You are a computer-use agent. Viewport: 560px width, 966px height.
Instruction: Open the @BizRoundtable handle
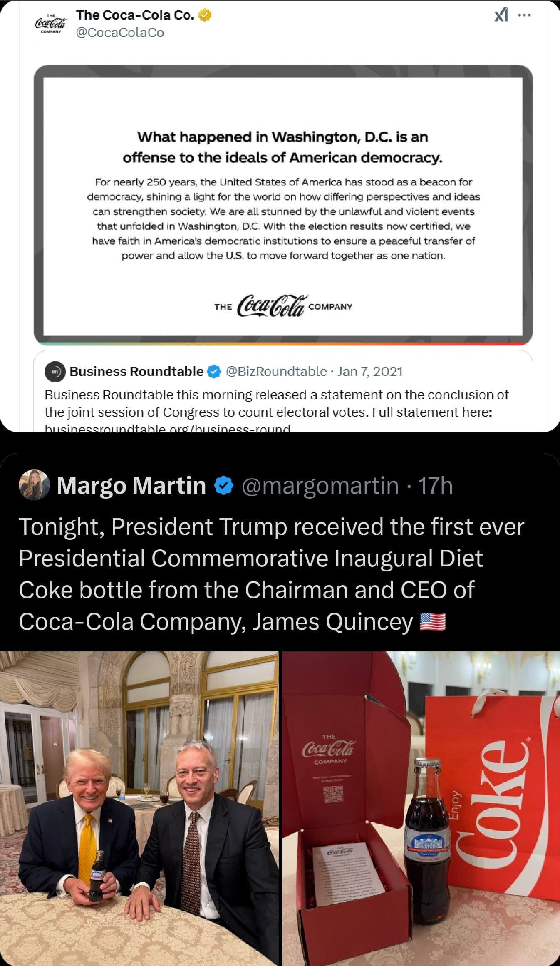[x=276, y=371]
